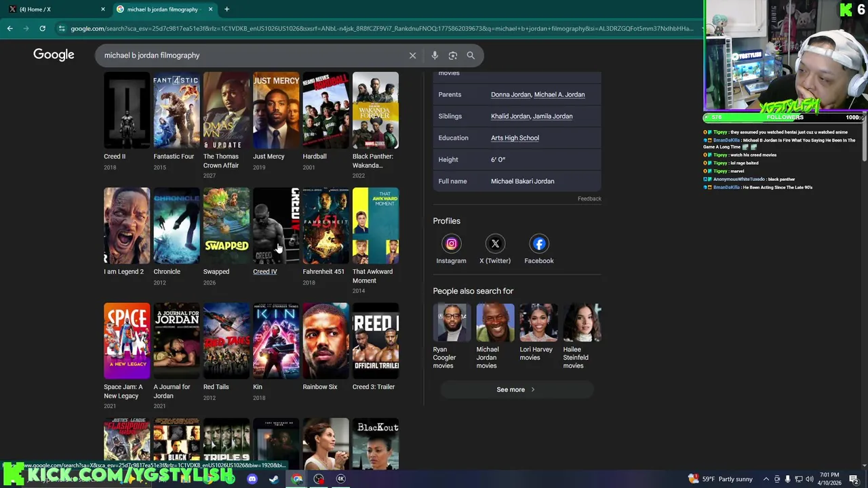
Task: Open the weather widget showing Partly sunny
Action: point(720,479)
